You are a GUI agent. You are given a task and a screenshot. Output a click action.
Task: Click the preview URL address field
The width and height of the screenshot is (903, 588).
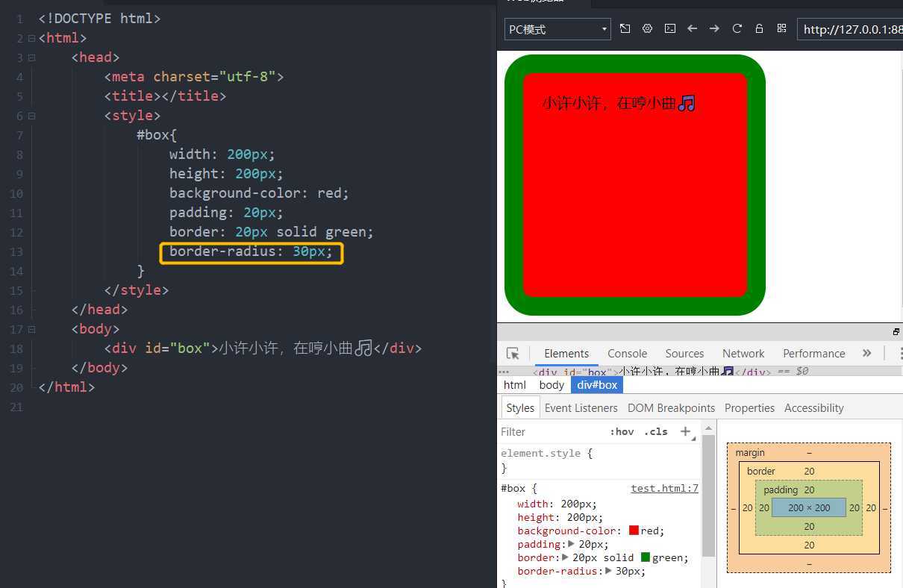[850, 29]
